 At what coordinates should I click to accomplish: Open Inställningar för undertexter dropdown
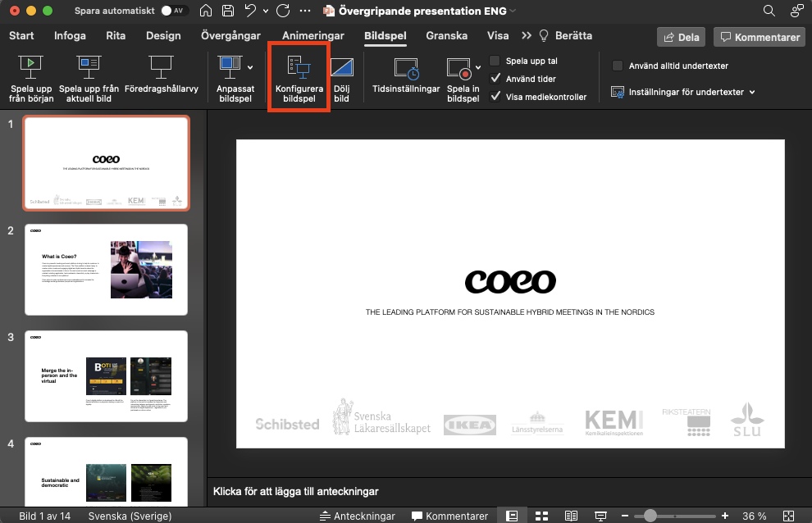tap(683, 92)
